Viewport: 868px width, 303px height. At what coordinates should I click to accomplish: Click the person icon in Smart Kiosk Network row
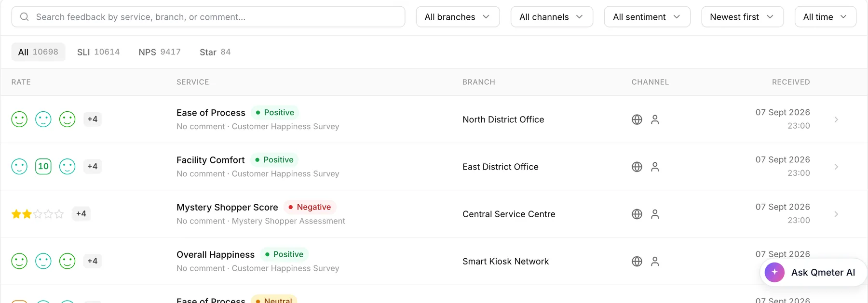tap(655, 261)
